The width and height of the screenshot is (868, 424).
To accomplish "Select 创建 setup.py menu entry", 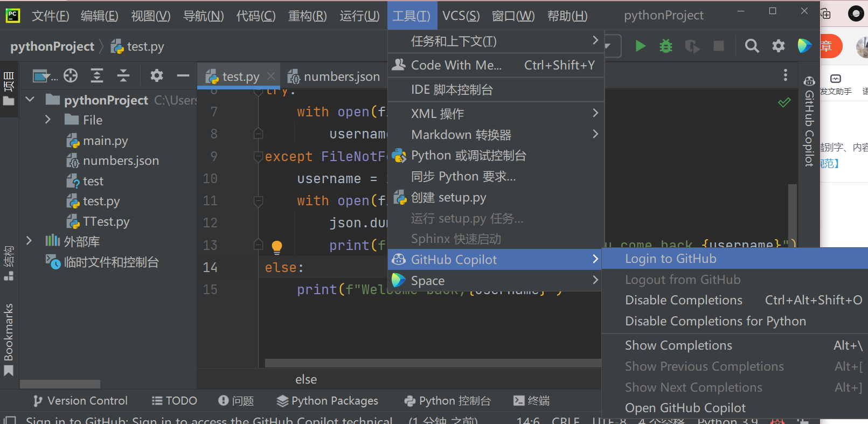I will coord(496,197).
